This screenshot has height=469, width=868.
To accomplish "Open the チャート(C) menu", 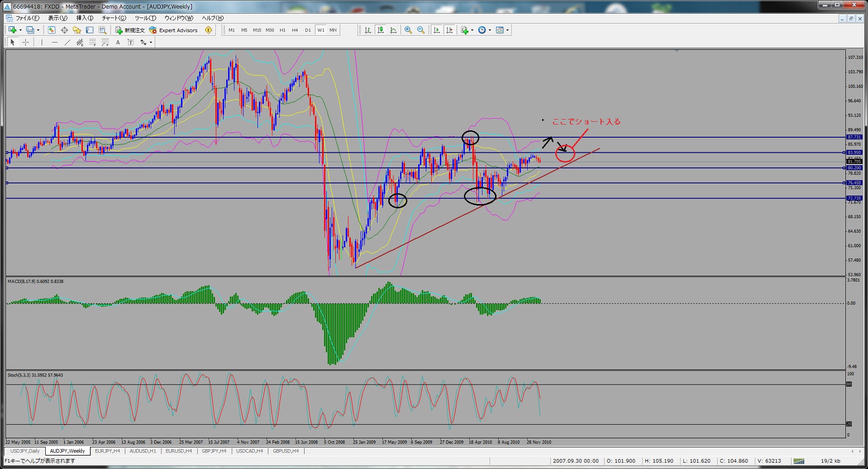I will pyautogui.click(x=114, y=18).
